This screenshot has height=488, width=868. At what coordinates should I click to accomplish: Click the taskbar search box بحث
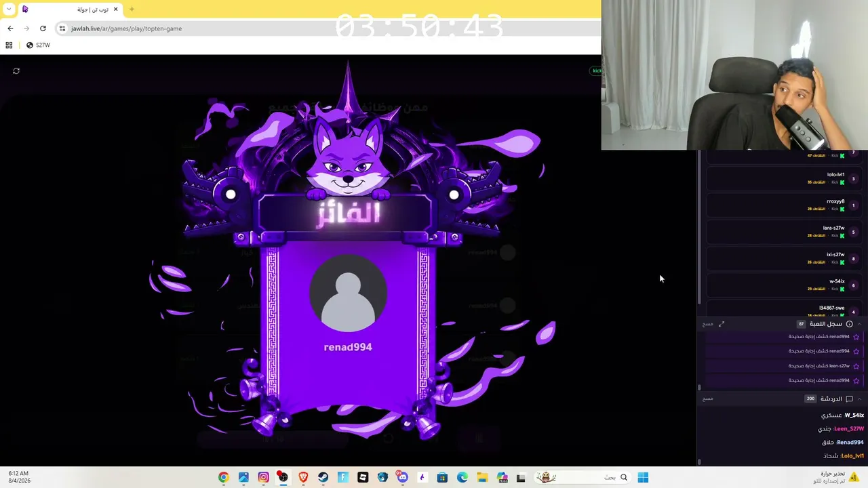[583, 478]
